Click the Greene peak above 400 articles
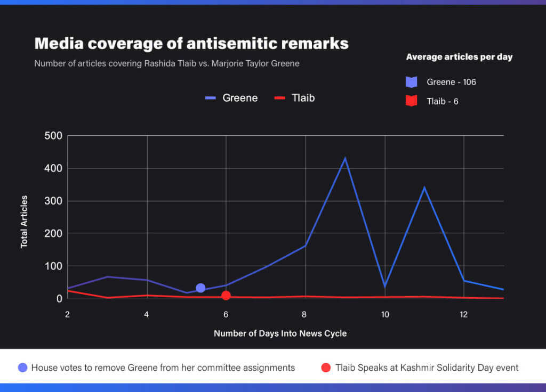546x392 pixels. pos(345,159)
